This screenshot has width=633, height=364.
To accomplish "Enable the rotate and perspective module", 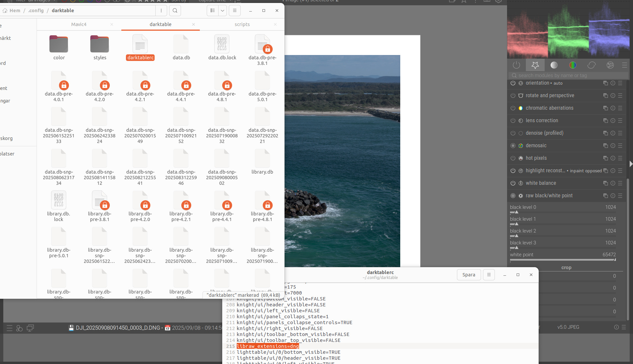I will (513, 96).
